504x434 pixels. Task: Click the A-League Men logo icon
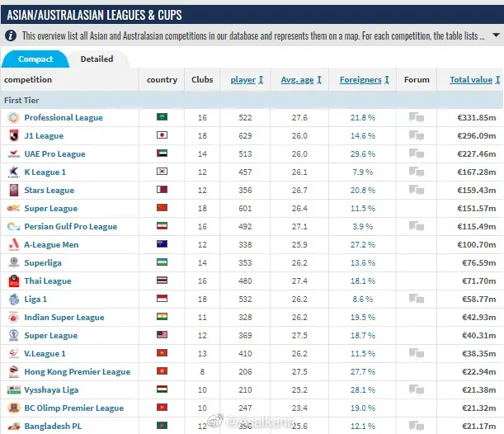coord(13,244)
